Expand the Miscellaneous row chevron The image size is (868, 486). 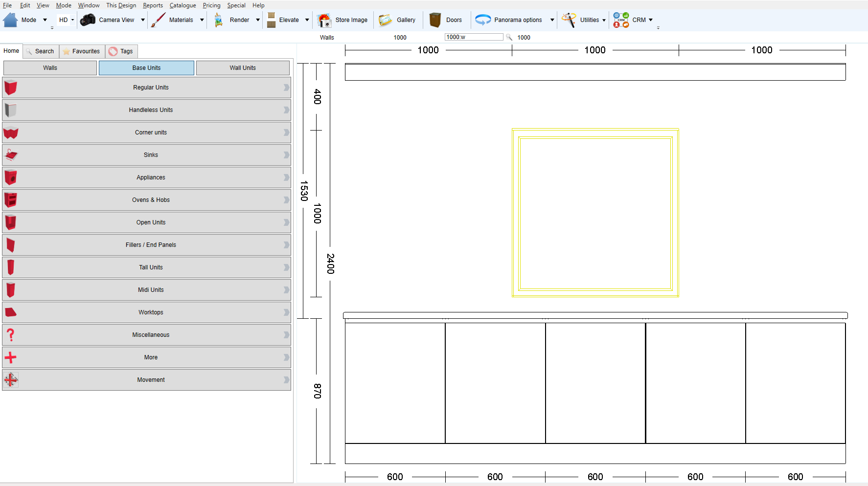[x=286, y=335]
